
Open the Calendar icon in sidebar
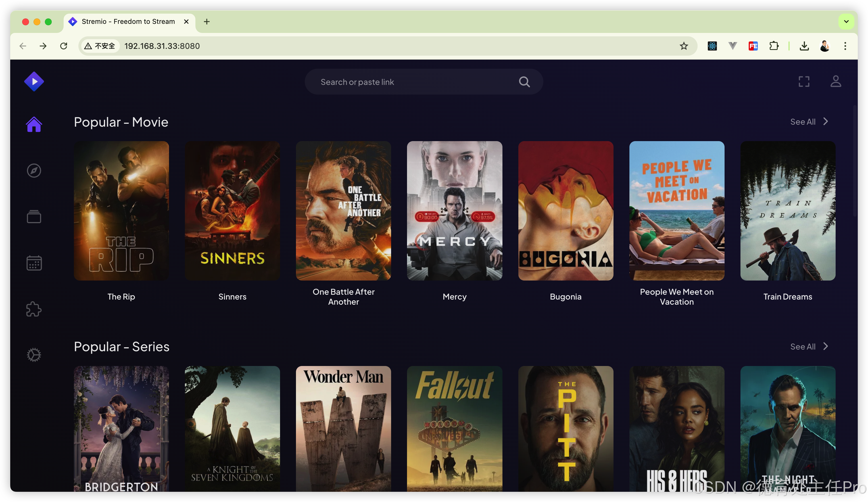pyautogui.click(x=34, y=263)
